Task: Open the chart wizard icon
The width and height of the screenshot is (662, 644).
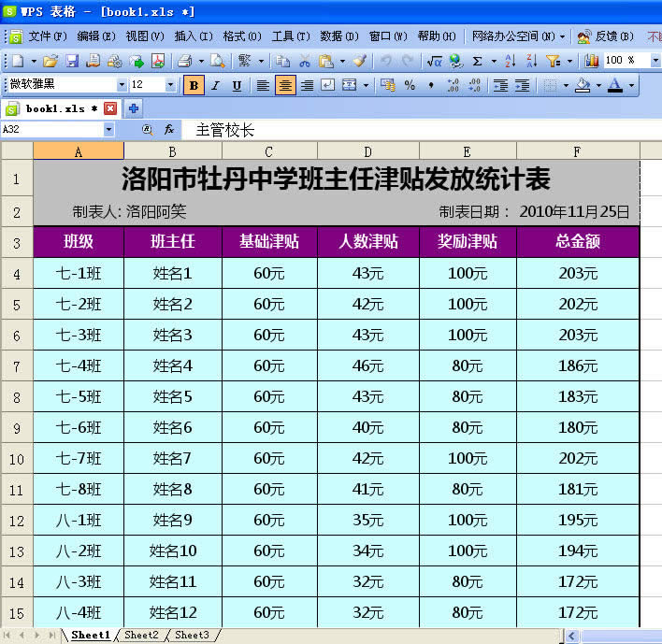Action: click(591, 61)
